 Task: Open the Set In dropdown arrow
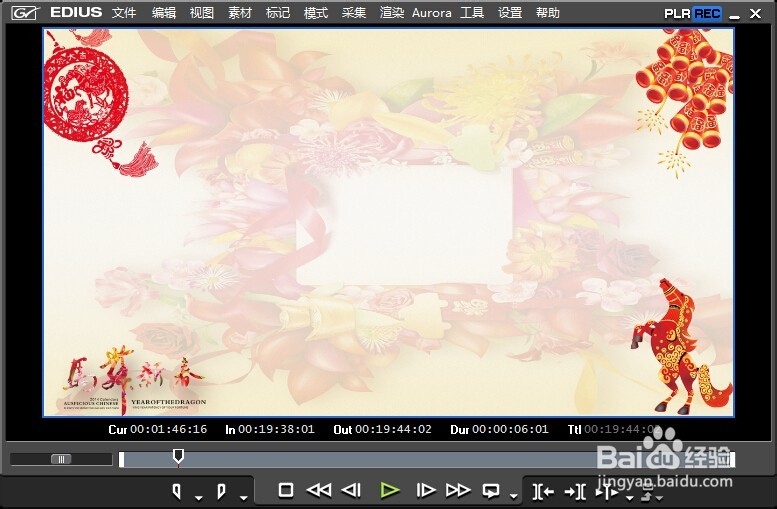coord(199,497)
